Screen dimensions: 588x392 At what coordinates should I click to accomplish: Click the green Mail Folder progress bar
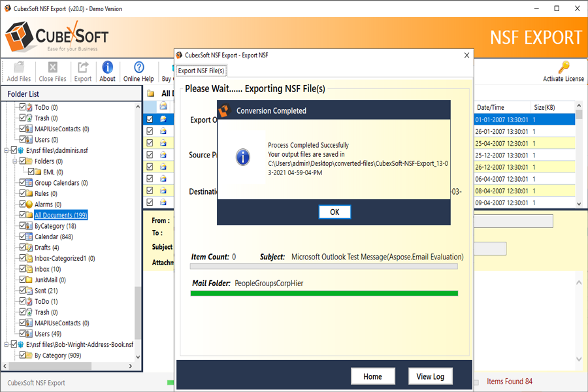pyautogui.click(x=323, y=293)
